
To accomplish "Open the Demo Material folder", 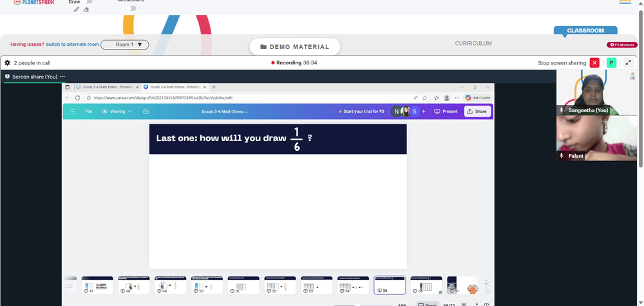I will [295, 47].
